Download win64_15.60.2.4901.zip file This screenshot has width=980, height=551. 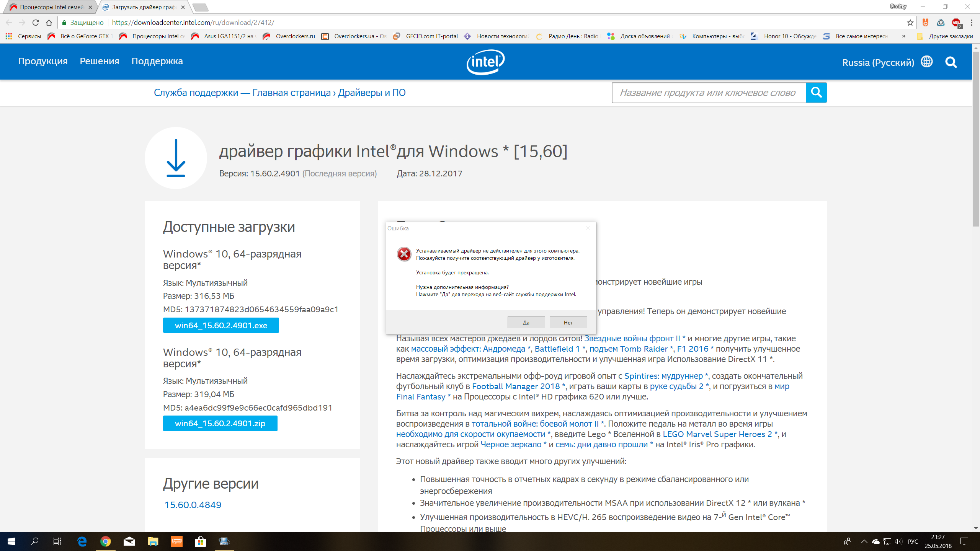220,424
